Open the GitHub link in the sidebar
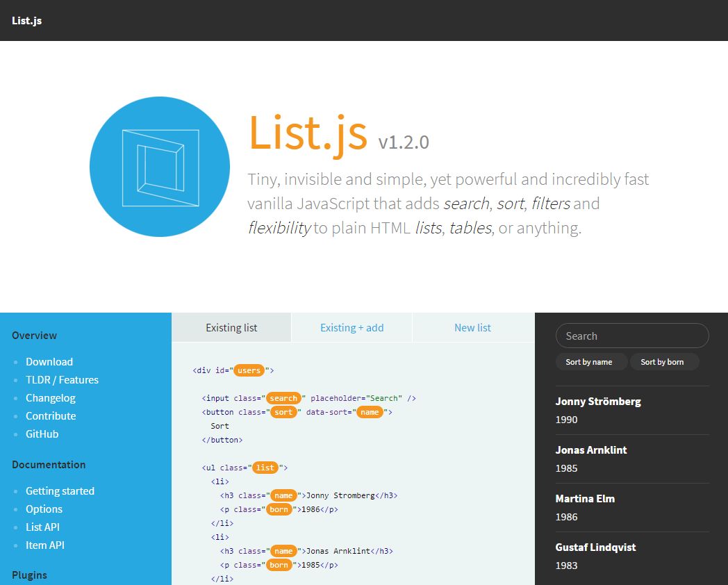 coord(43,434)
